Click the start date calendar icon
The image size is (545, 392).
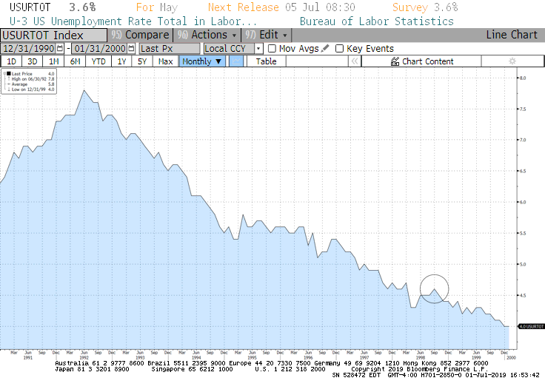point(61,48)
